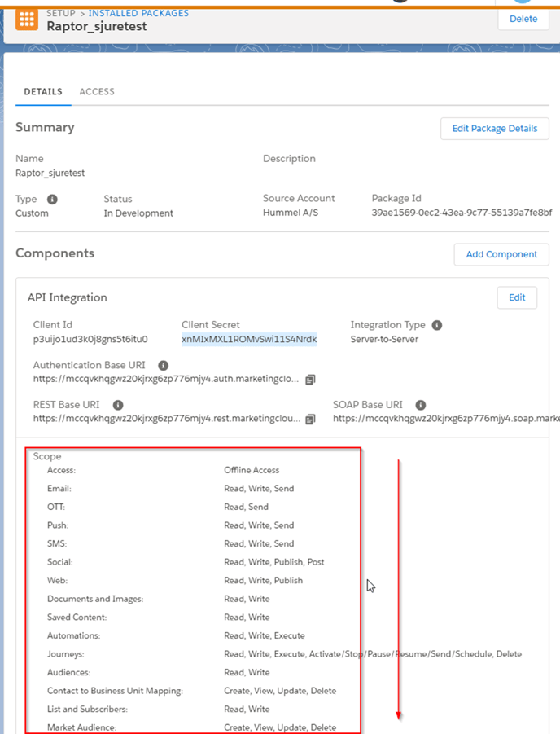Click the info icon beside REST Base URI
Viewport: 560px width, 734px height.
(x=118, y=405)
